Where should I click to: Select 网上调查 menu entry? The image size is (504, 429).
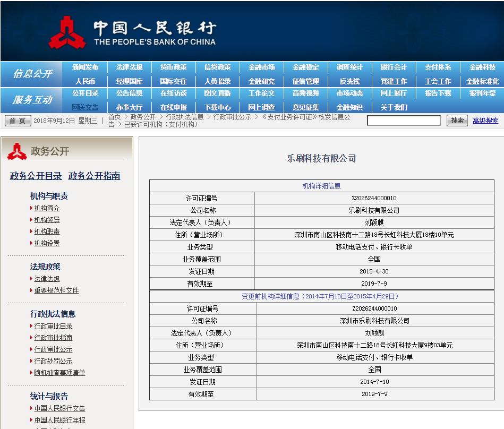[x=262, y=107]
